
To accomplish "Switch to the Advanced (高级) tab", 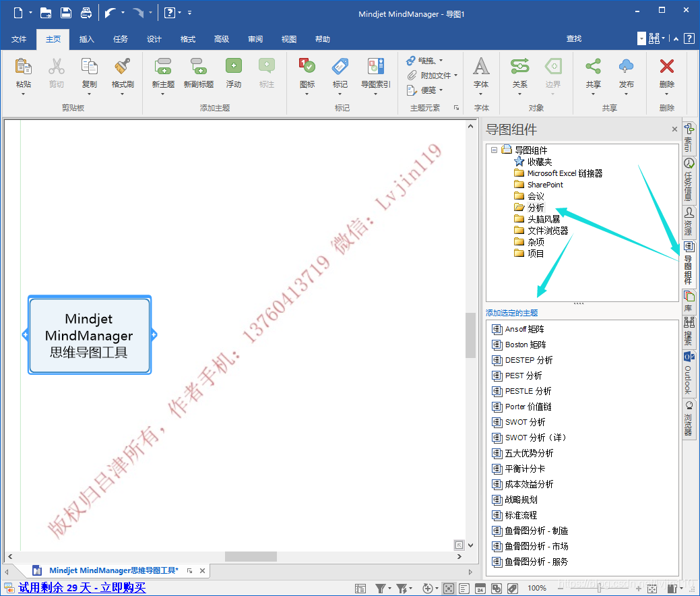I will click(x=222, y=39).
